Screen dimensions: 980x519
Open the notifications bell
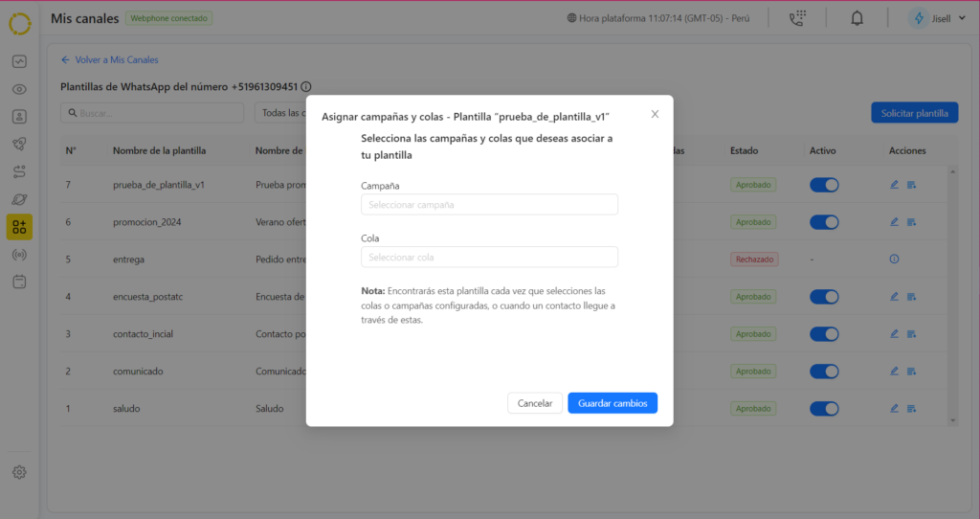point(857,18)
